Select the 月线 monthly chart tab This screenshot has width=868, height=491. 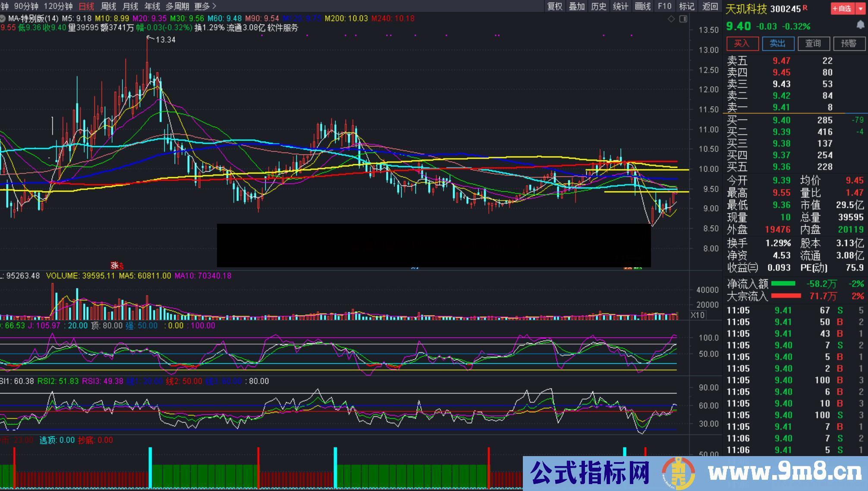[130, 6]
